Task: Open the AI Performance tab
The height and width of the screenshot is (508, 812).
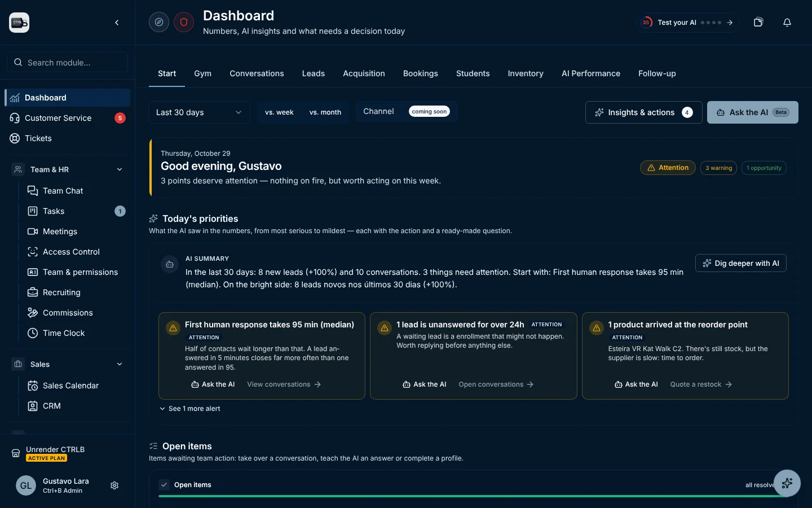Action: pos(591,73)
